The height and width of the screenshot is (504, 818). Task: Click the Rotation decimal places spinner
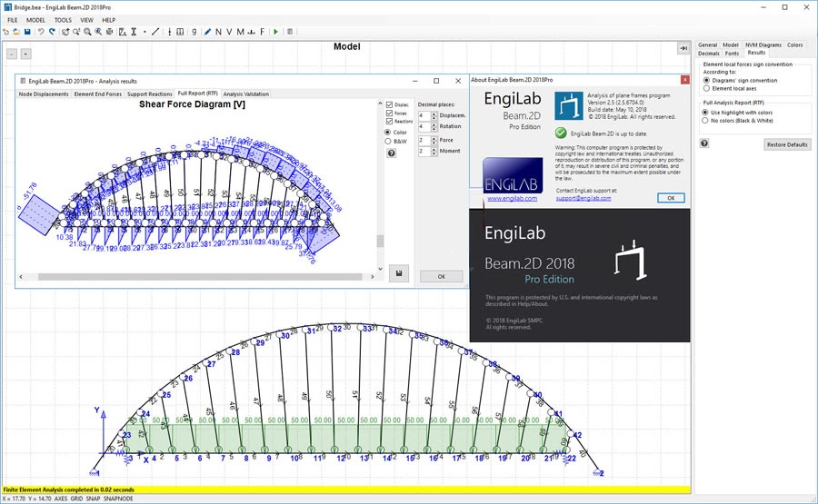(434, 126)
